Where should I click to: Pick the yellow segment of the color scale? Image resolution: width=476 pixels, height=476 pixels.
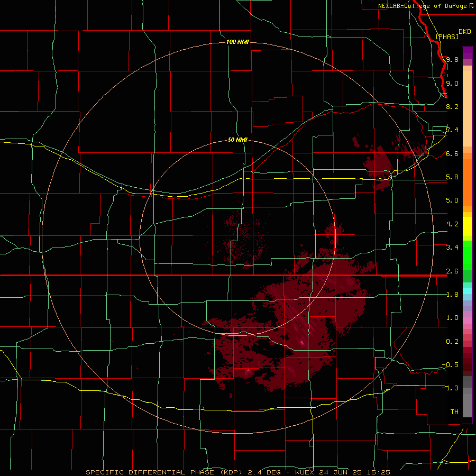point(467,226)
